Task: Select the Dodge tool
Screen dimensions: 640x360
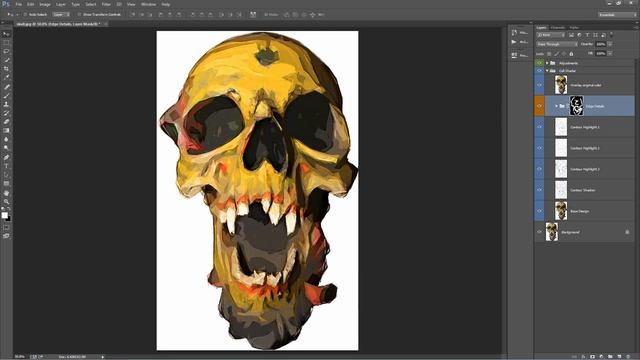Action: coord(6,148)
